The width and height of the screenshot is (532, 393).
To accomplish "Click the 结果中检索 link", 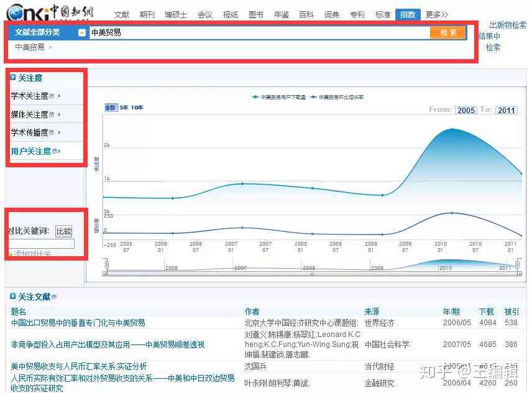I will click(x=490, y=42).
